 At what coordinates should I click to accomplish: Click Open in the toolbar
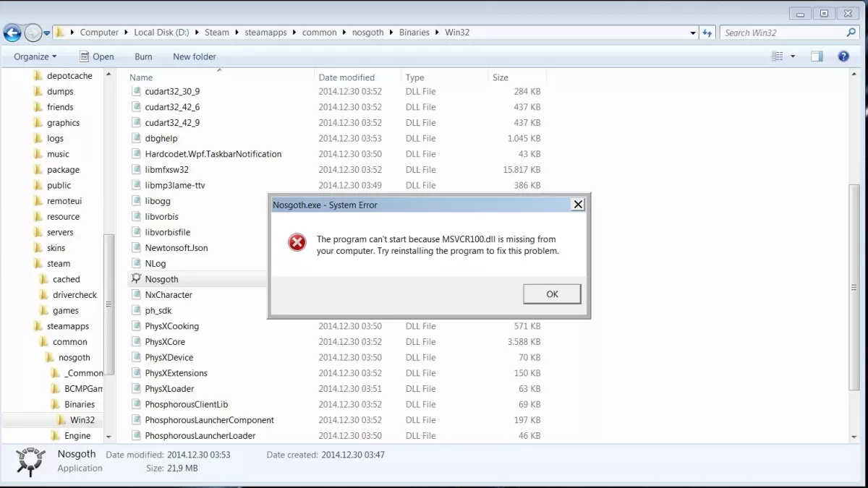[96, 56]
